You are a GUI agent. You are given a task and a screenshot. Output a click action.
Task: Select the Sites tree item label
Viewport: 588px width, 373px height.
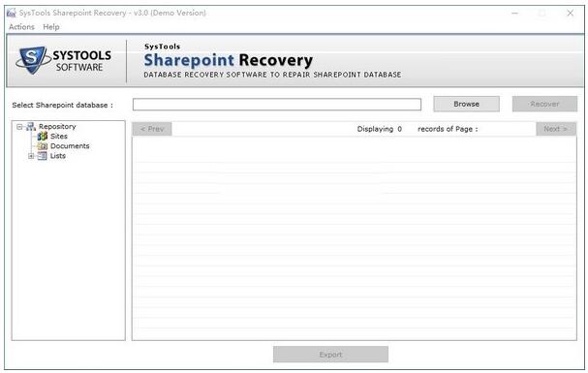click(x=59, y=136)
